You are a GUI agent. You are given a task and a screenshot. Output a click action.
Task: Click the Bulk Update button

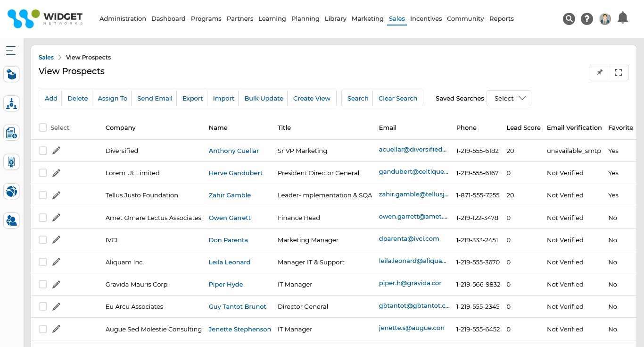click(x=264, y=98)
